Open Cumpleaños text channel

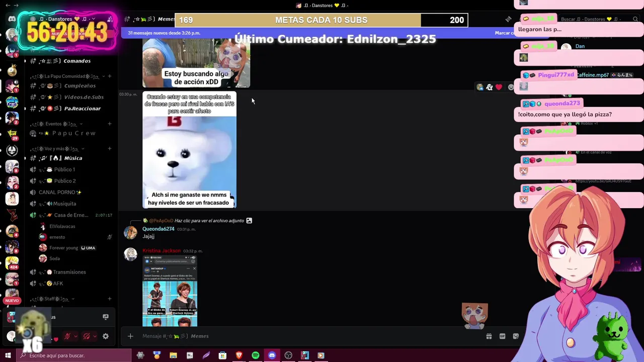(70, 85)
